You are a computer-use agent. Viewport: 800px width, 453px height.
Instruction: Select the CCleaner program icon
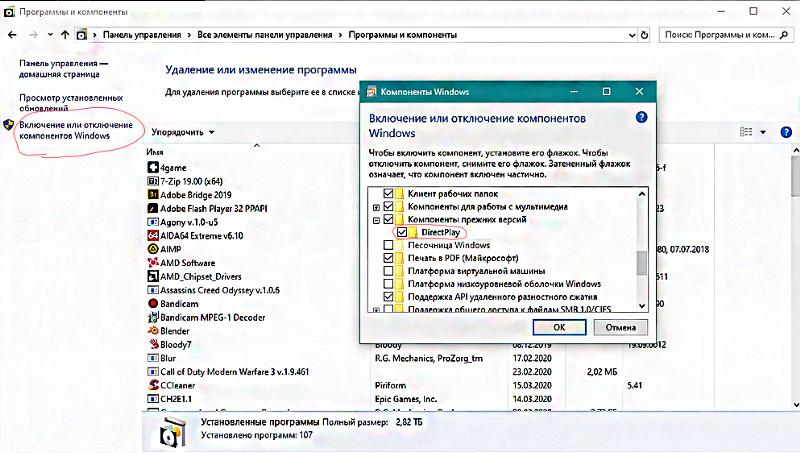click(153, 385)
